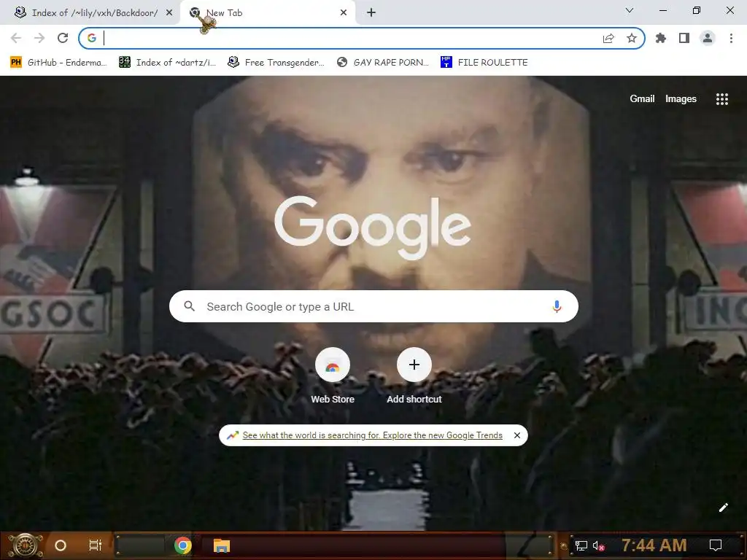
Task: Open the Google apps grid
Action: (x=721, y=98)
